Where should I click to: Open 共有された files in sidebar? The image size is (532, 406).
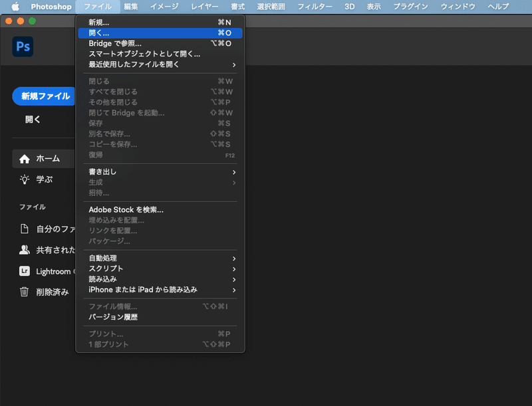pos(56,250)
